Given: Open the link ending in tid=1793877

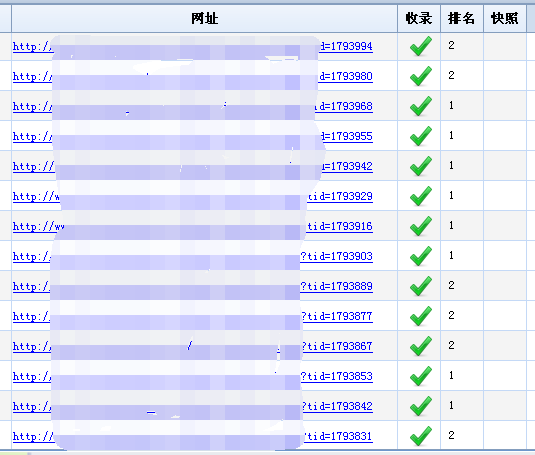Looking at the screenshot, I should [193, 317].
